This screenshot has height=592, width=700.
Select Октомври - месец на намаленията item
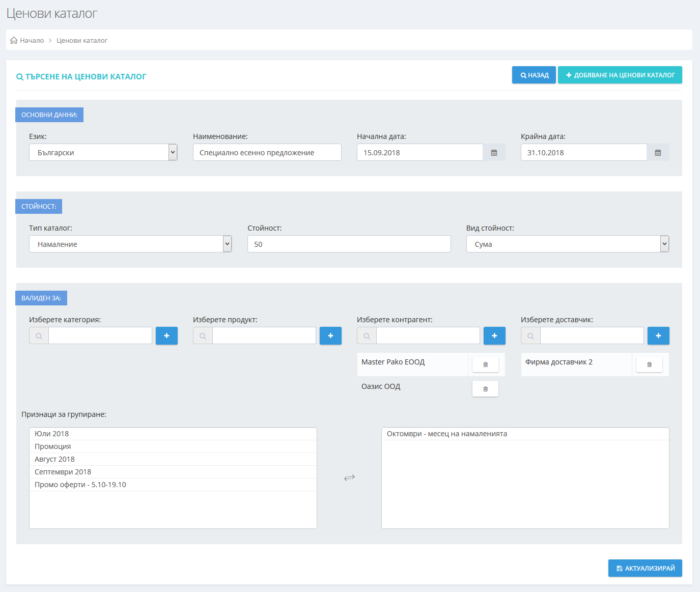525,434
